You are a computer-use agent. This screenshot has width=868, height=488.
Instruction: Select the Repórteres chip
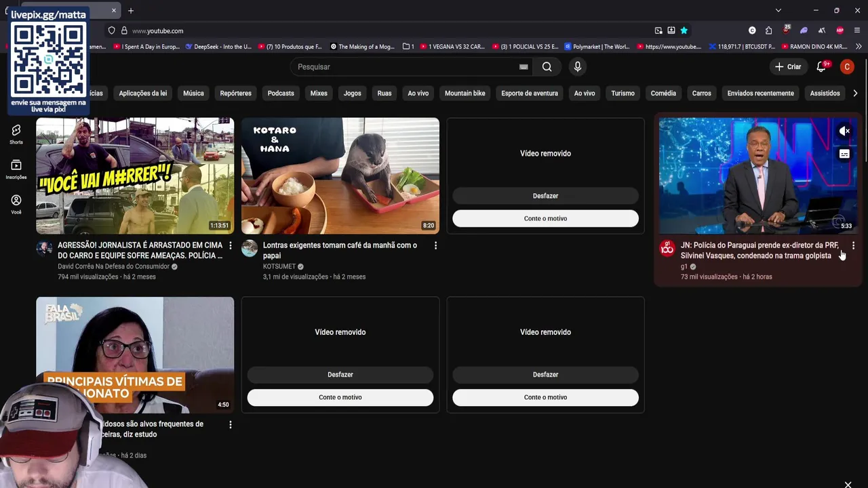click(x=235, y=94)
